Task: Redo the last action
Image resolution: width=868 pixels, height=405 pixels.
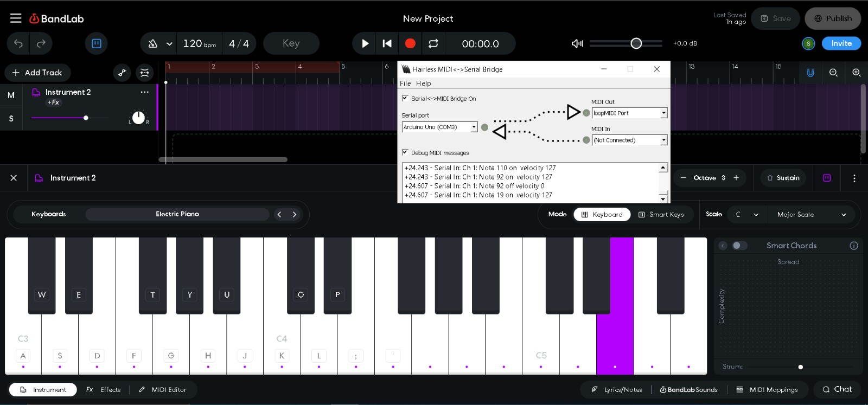Action: (41, 43)
